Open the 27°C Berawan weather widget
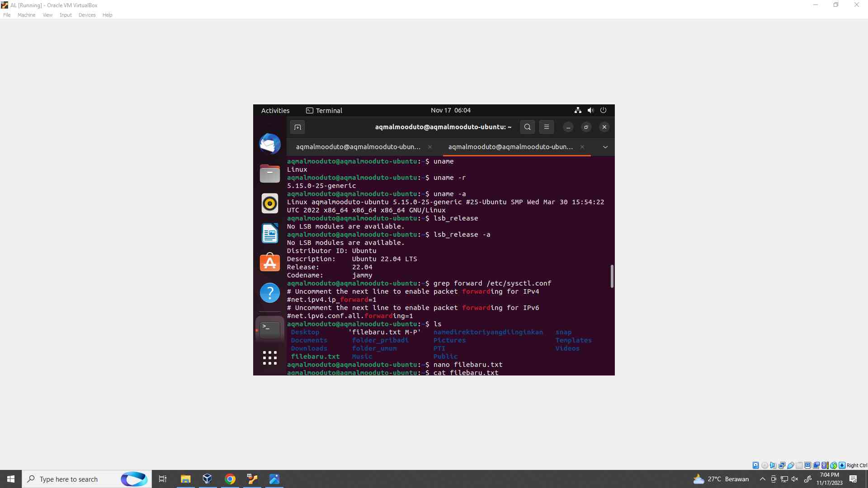The image size is (868, 488). [721, 479]
